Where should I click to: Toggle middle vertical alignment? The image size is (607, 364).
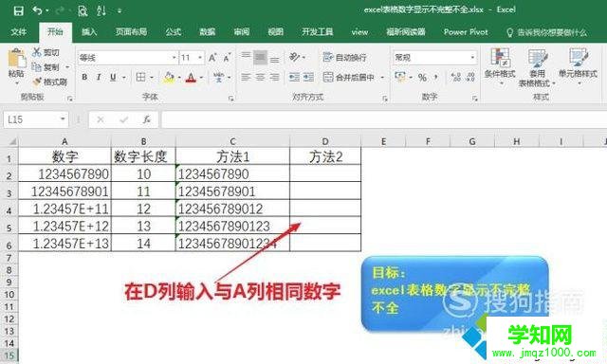(260, 58)
